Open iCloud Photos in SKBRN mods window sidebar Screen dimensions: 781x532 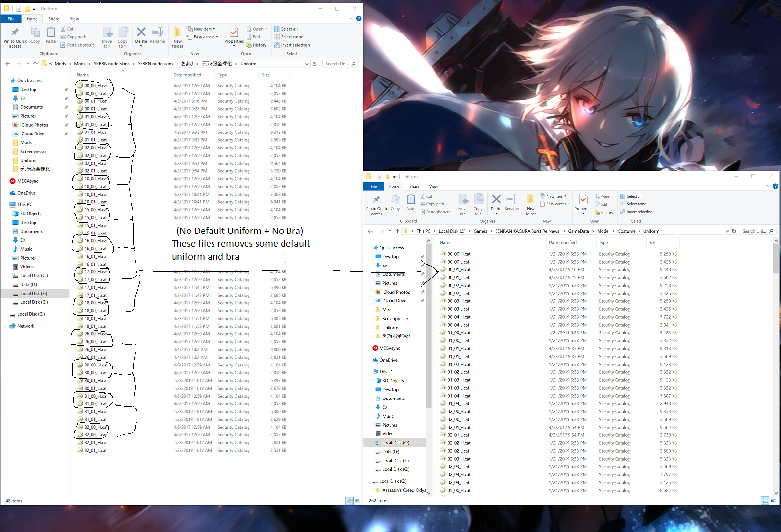[x=30, y=125]
